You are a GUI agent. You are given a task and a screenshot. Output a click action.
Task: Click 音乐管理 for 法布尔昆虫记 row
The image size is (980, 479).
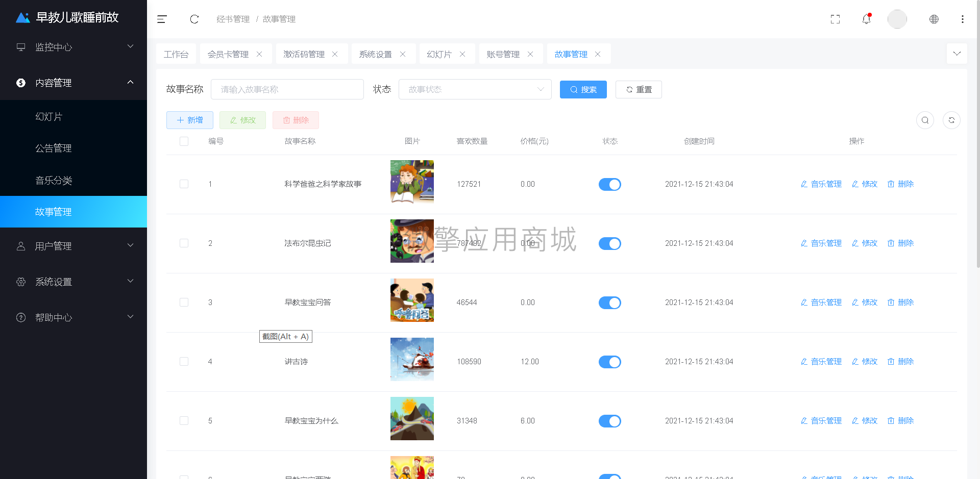click(x=821, y=243)
